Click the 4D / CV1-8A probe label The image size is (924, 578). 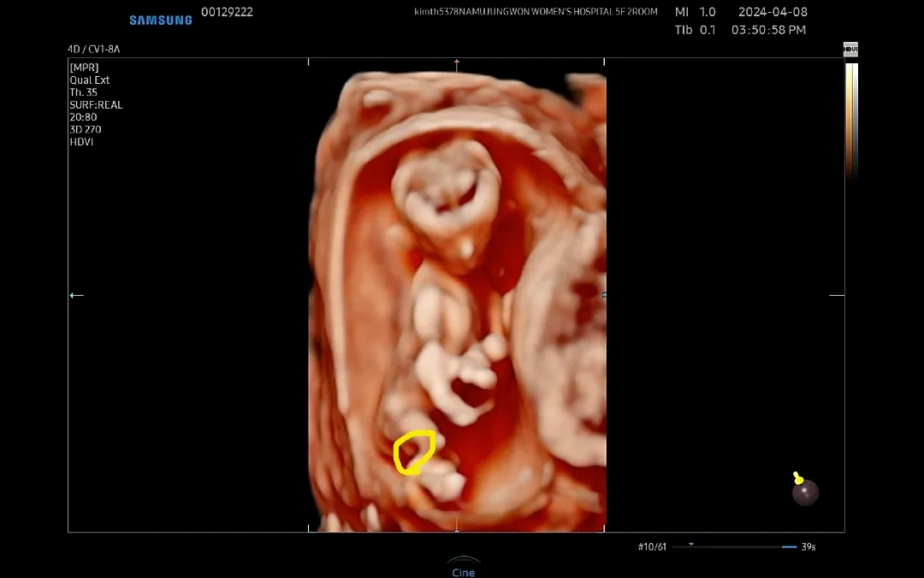pyautogui.click(x=94, y=49)
